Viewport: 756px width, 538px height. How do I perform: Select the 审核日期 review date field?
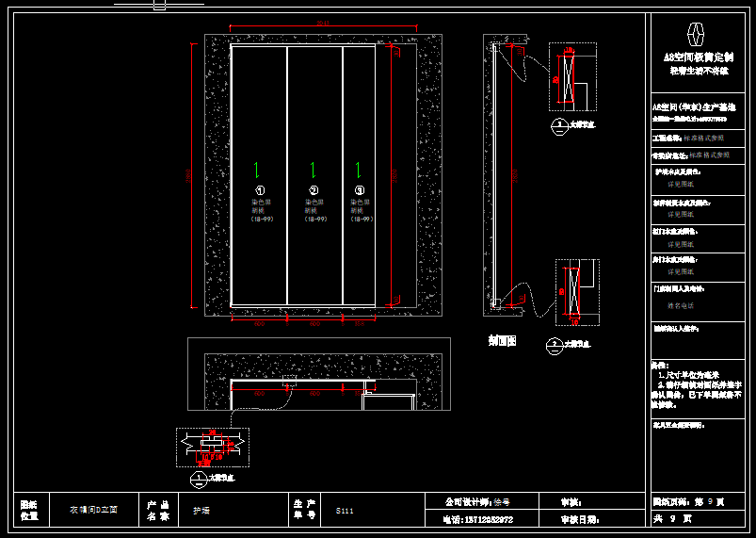coord(580,520)
